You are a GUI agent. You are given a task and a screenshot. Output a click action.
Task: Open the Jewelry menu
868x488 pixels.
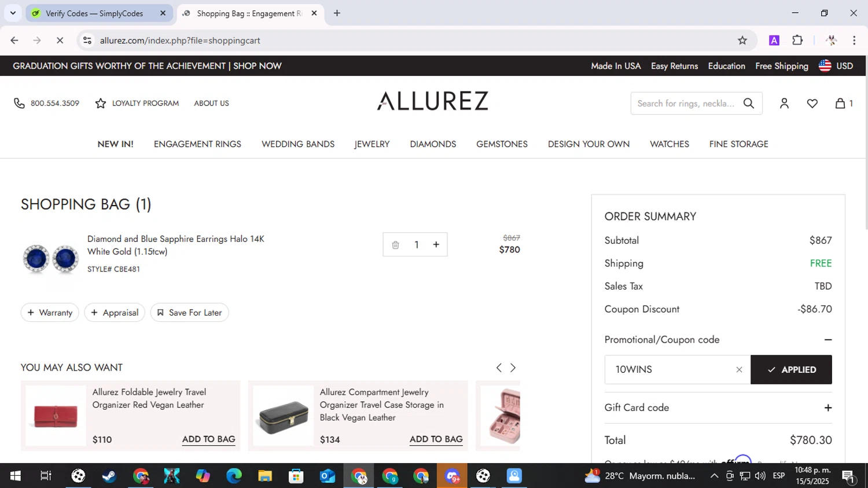click(x=372, y=144)
